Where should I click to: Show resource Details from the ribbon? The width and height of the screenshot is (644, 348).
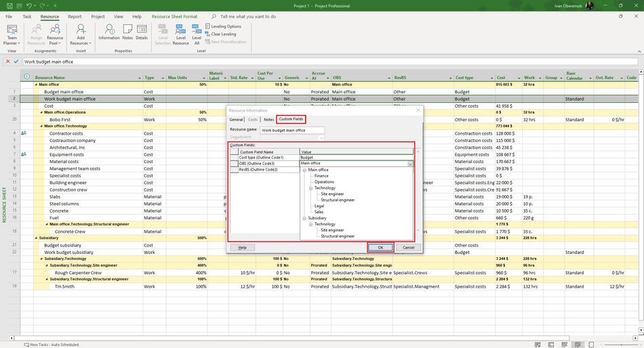(x=142, y=32)
